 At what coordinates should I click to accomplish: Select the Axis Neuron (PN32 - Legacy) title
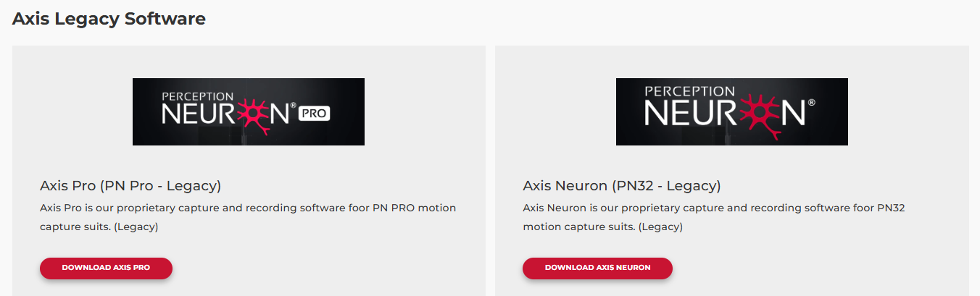click(622, 186)
